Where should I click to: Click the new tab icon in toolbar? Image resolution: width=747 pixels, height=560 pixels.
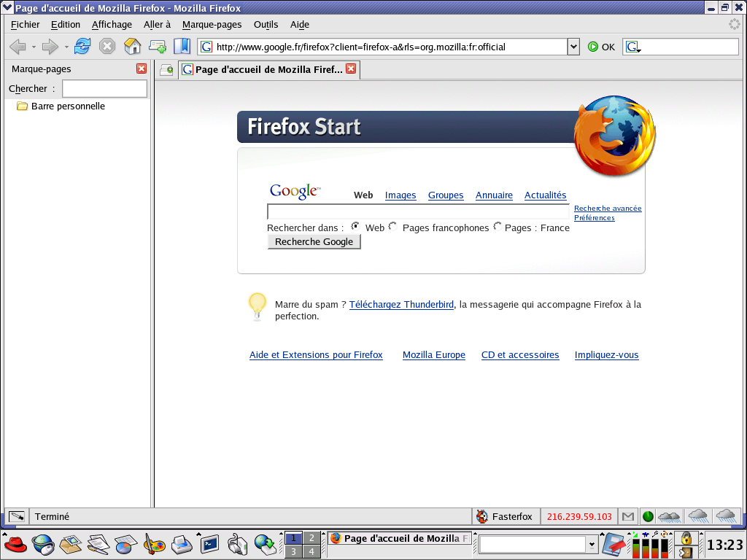157,47
